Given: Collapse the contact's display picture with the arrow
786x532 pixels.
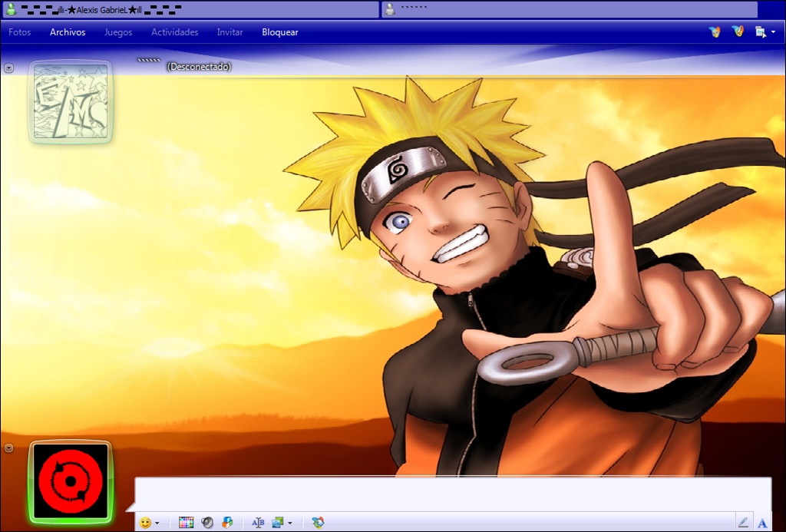Looking at the screenshot, I should click(x=8, y=68).
